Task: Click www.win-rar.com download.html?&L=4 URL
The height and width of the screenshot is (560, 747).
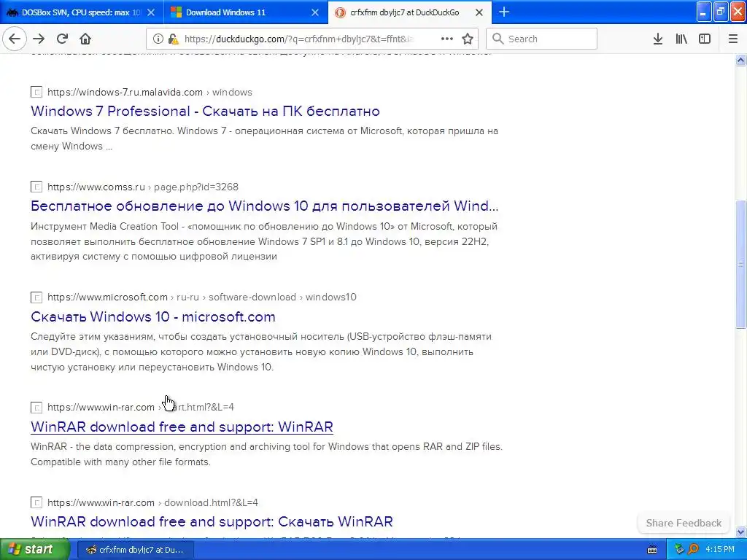Action: coord(152,502)
